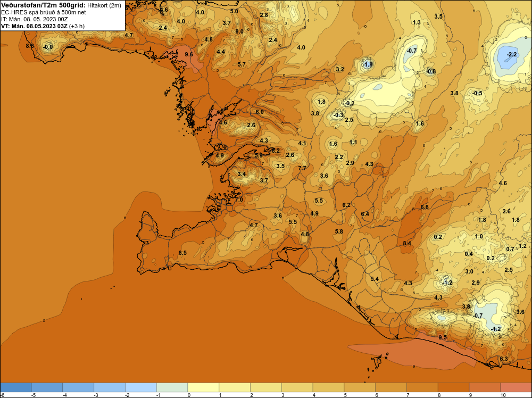Click the -0.5 temperature value
The image size is (532, 398).
[477, 93]
